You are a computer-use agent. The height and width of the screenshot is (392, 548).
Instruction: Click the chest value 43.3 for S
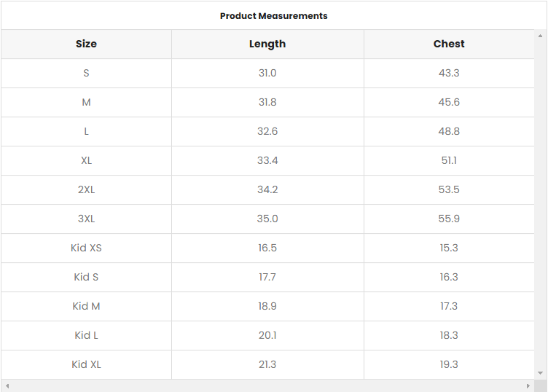pos(449,73)
